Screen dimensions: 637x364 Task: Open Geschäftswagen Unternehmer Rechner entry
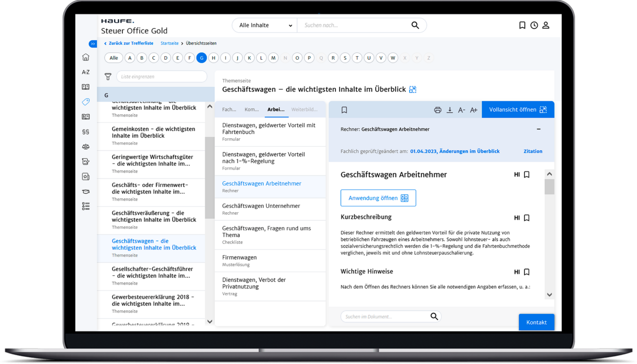pos(270,209)
